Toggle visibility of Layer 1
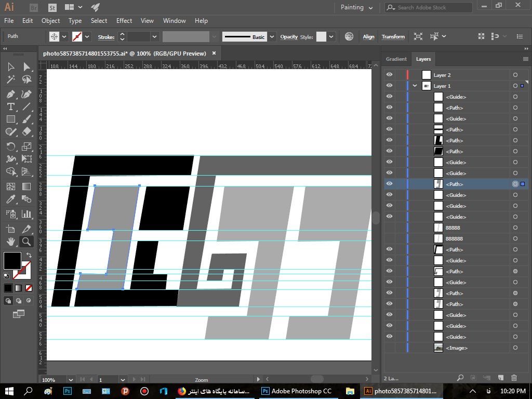Screen dimensions: 532x399 point(389,86)
